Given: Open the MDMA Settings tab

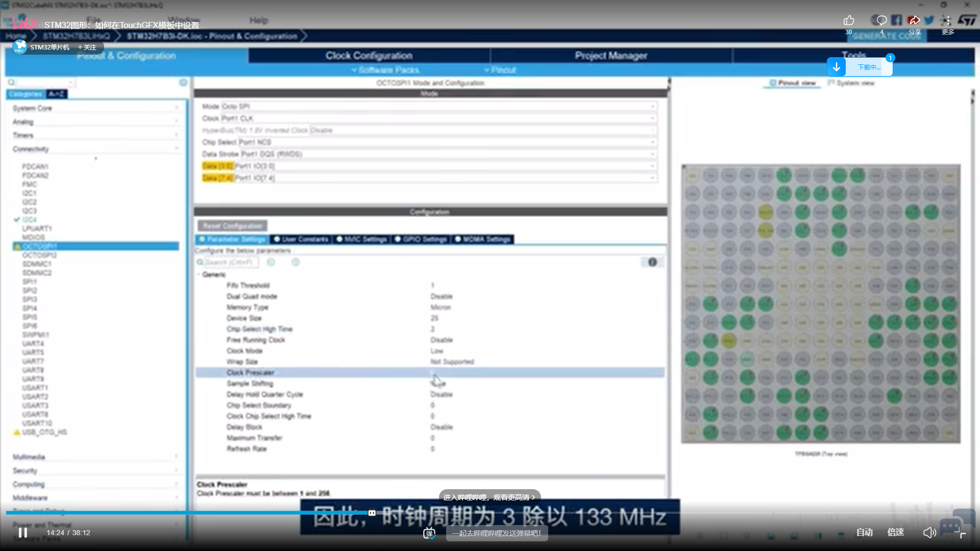Looking at the screenshot, I should tap(482, 239).
